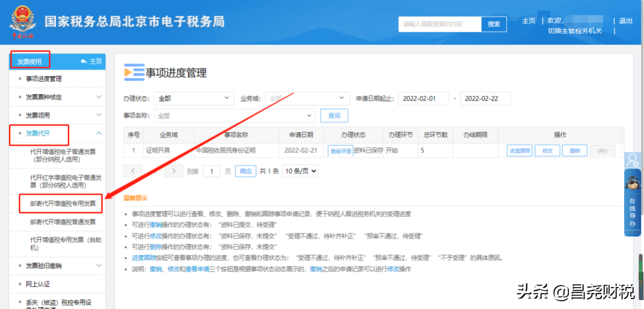Select 邮寄代开增值税普通发票 menu item
The width and height of the screenshot is (644, 309).
tap(63, 222)
